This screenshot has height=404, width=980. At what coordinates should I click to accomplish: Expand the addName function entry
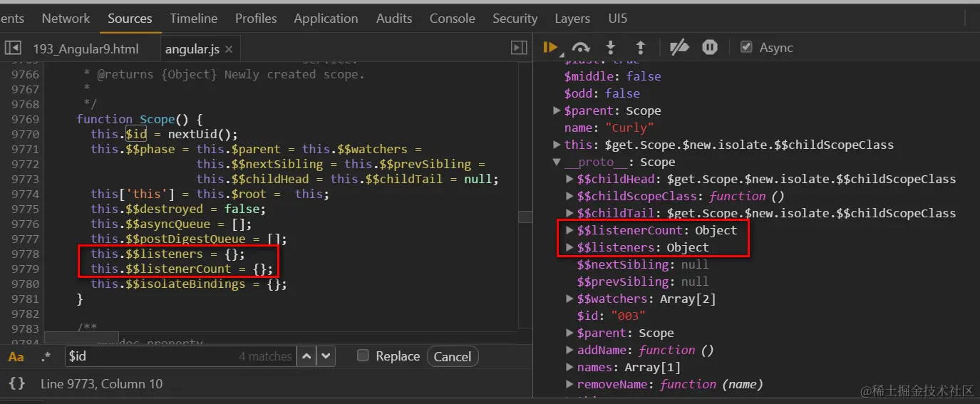coord(570,350)
